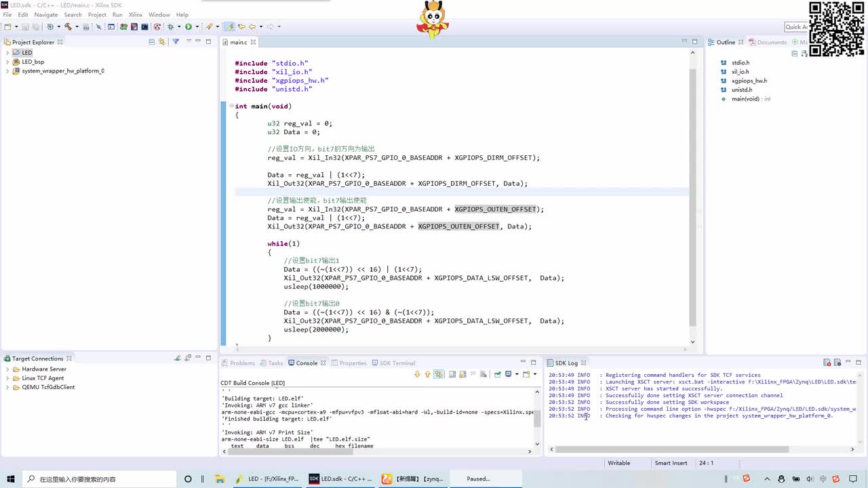Go to previous console error up arrow

427,374
